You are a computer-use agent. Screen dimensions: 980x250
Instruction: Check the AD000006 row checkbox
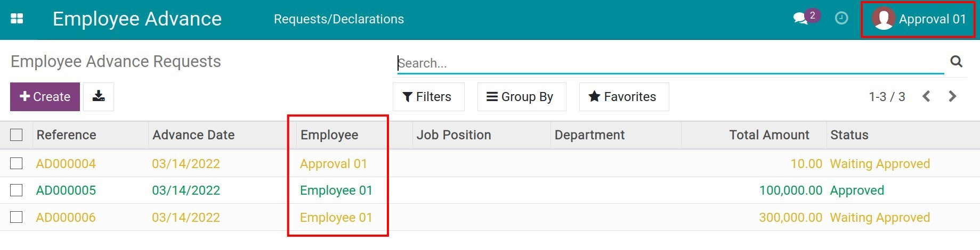(x=17, y=217)
